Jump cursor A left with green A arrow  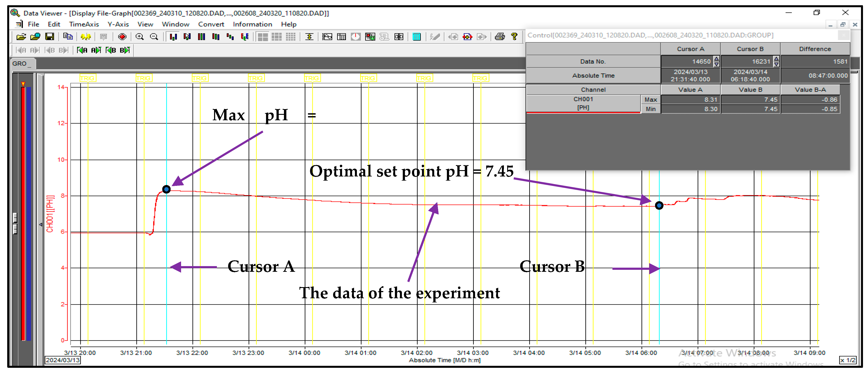(82, 50)
